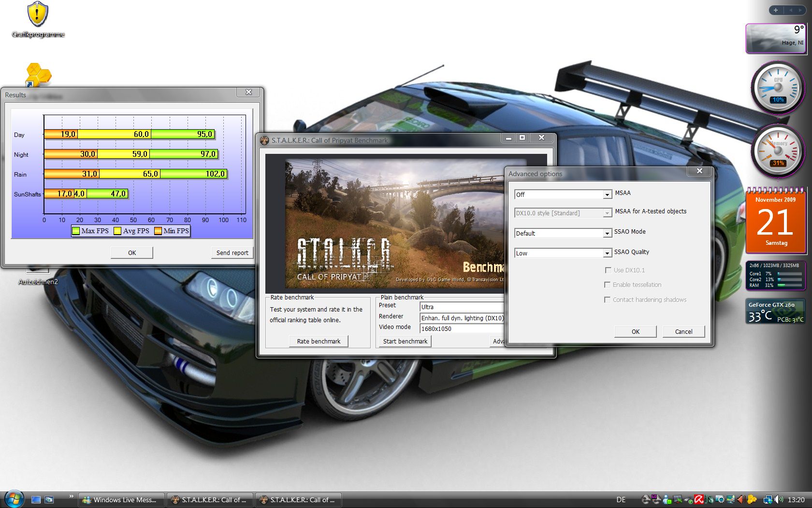The image size is (812, 508).
Task: Click the yellow honeycomb tray icon
Action: point(752,499)
